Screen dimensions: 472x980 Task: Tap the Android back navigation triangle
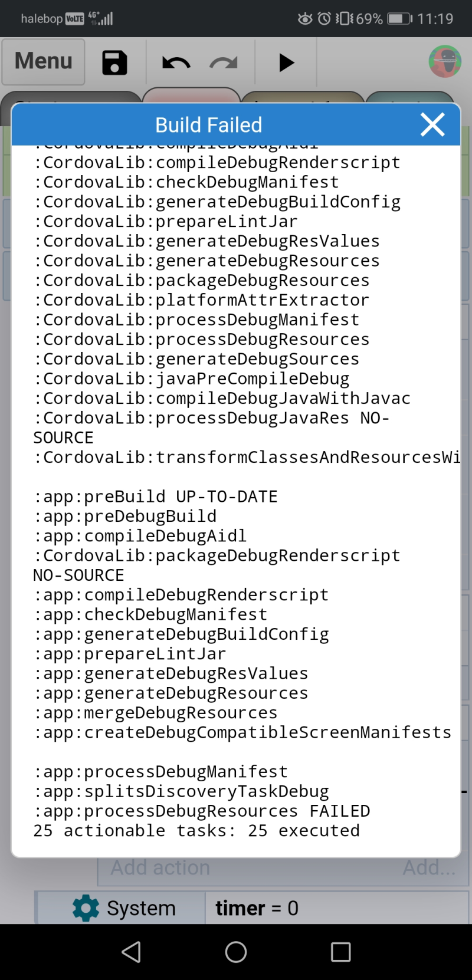[131, 952]
